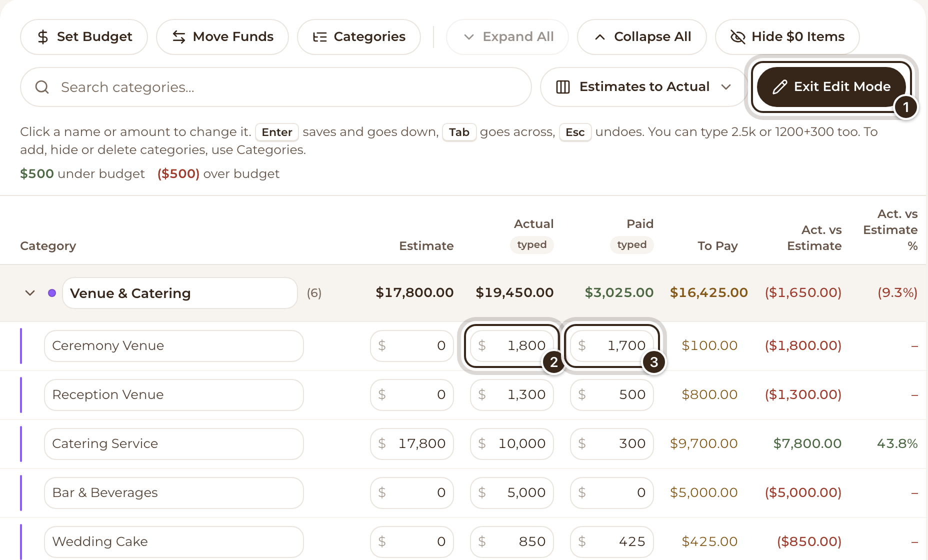Click the Category column header
The height and width of the screenshot is (560, 928).
pos(48,246)
